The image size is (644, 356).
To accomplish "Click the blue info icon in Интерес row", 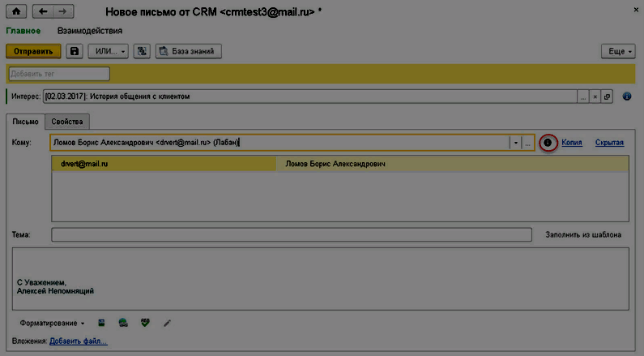I will pyautogui.click(x=627, y=96).
